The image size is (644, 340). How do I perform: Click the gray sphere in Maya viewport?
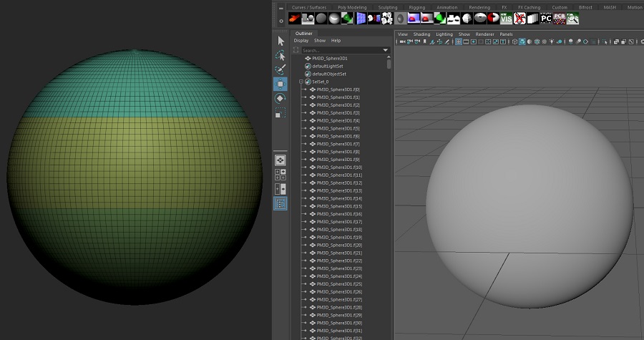click(x=529, y=205)
